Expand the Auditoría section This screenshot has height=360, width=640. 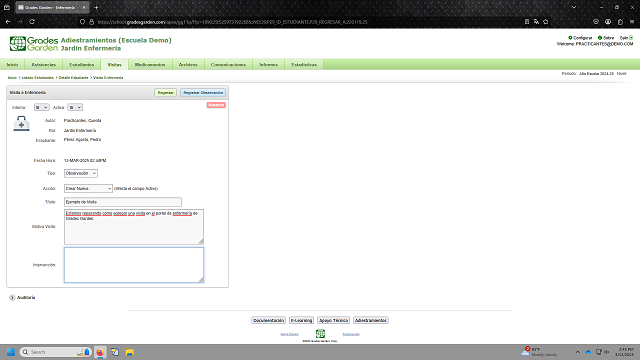12,298
